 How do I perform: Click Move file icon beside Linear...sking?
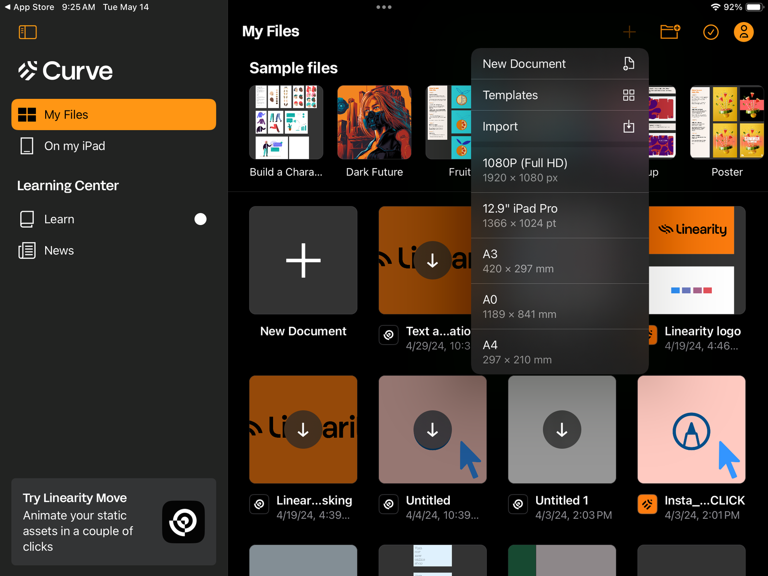tap(259, 504)
